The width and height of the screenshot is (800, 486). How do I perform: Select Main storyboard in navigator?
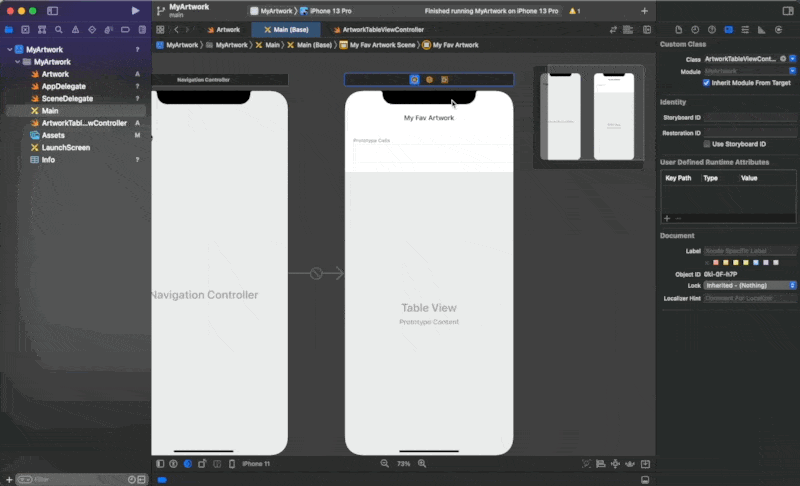tap(50, 111)
